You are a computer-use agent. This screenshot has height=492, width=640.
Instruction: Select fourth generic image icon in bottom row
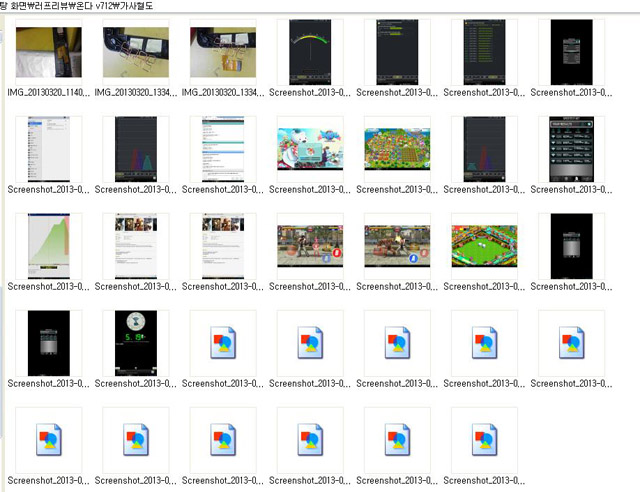[310, 440]
